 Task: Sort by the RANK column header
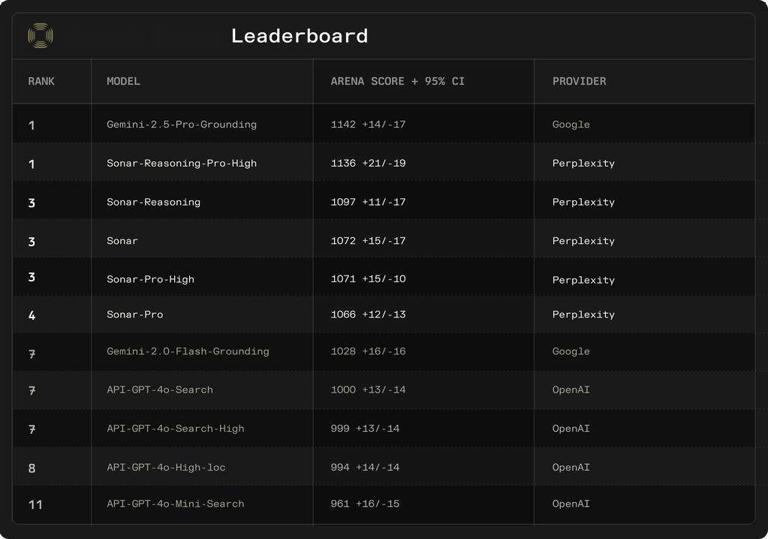(x=41, y=81)
